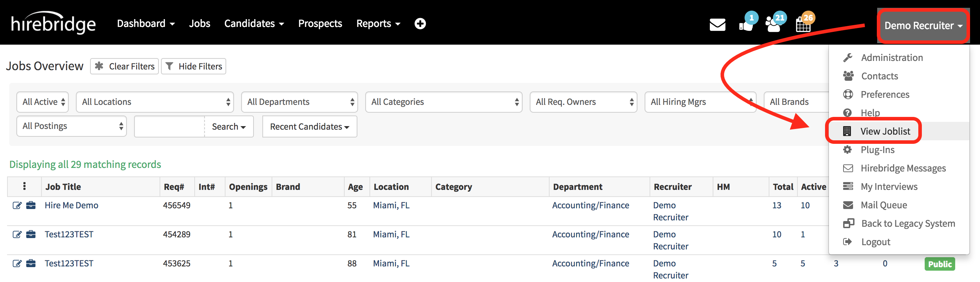Screen dimensions: 980x282
Task: Expand the All Departments filter
Action: [299, 102]
